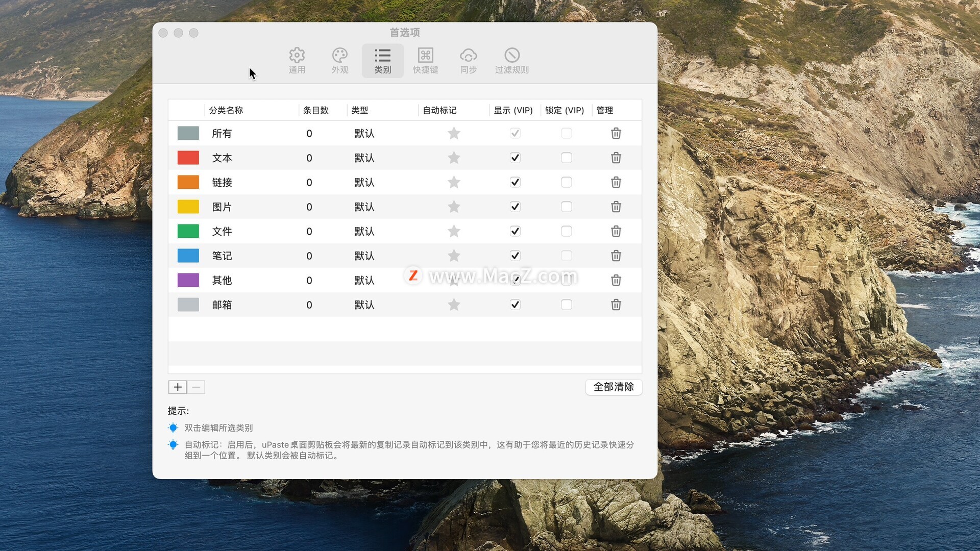Uncheck display checkbox for 文本 category

pyautogui.click(x=515, y=158)
